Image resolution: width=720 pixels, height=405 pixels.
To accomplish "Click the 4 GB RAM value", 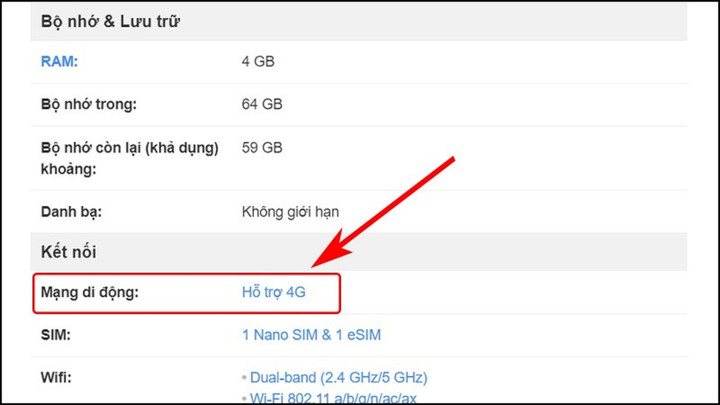I will point(258,61).
